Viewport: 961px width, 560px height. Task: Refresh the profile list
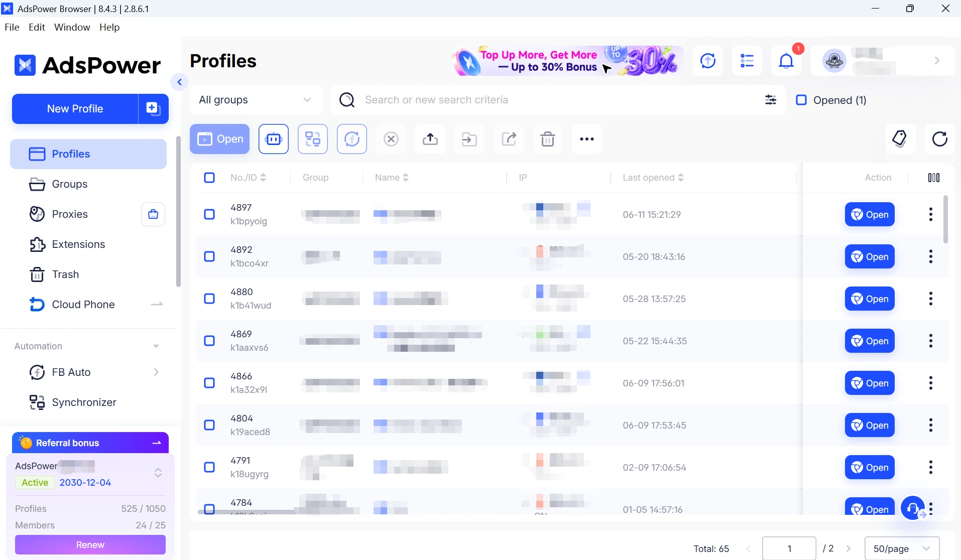[939, 138]
